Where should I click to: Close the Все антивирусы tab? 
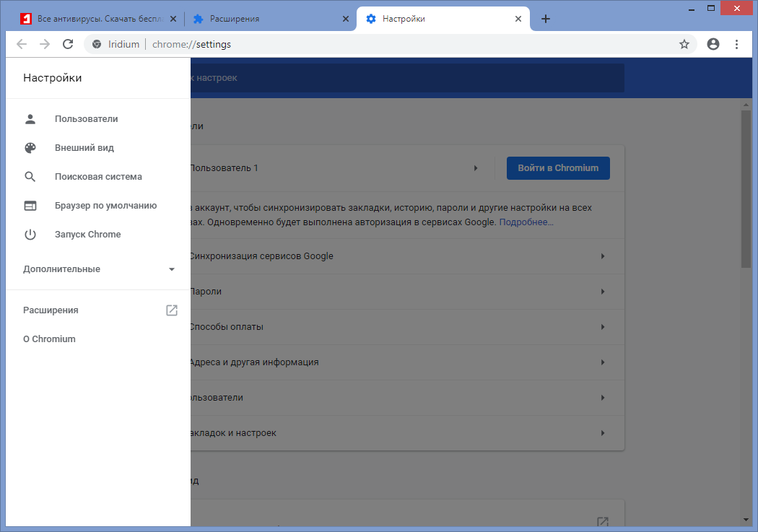pos(173,19)
